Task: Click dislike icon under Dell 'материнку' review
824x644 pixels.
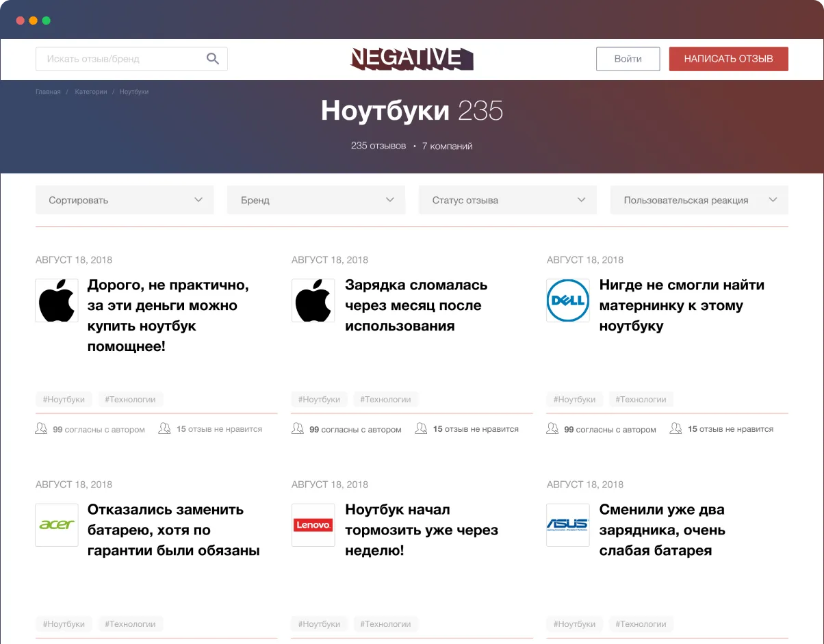Action: tap(675, 429)
